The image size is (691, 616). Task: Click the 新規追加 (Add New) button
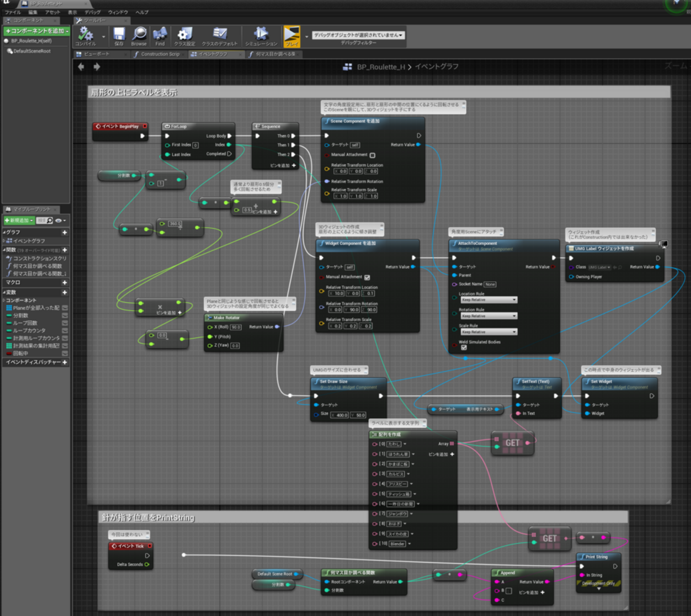[x=19, y=221]
